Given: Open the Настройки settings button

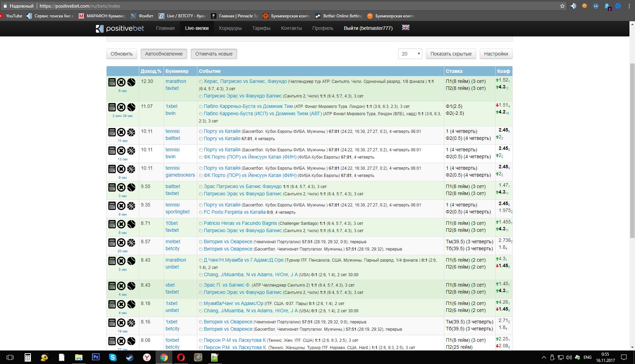Looking at the screenshot, I should 496,54.
